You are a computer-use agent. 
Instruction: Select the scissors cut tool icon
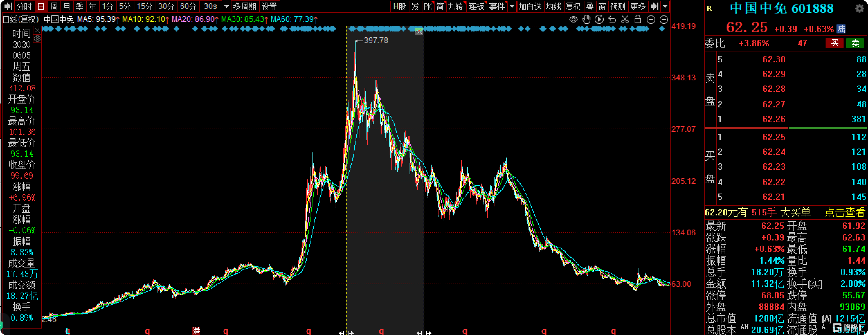625,20
